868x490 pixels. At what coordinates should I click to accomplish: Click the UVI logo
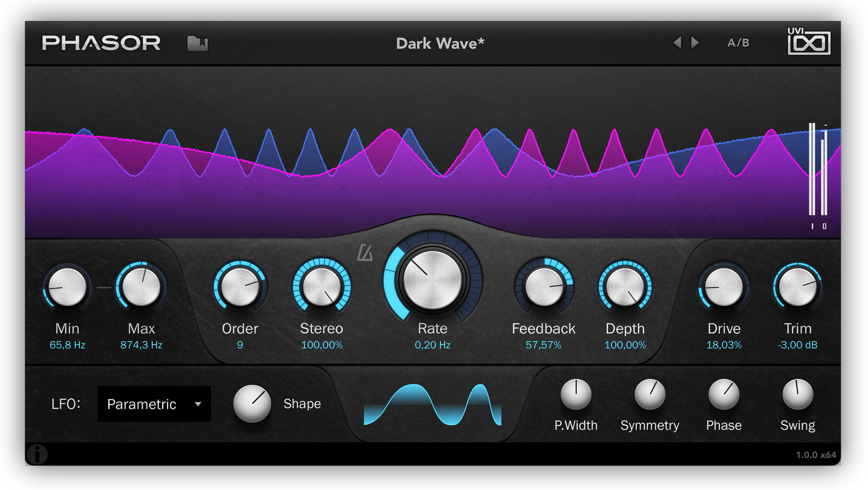[808, 41]
